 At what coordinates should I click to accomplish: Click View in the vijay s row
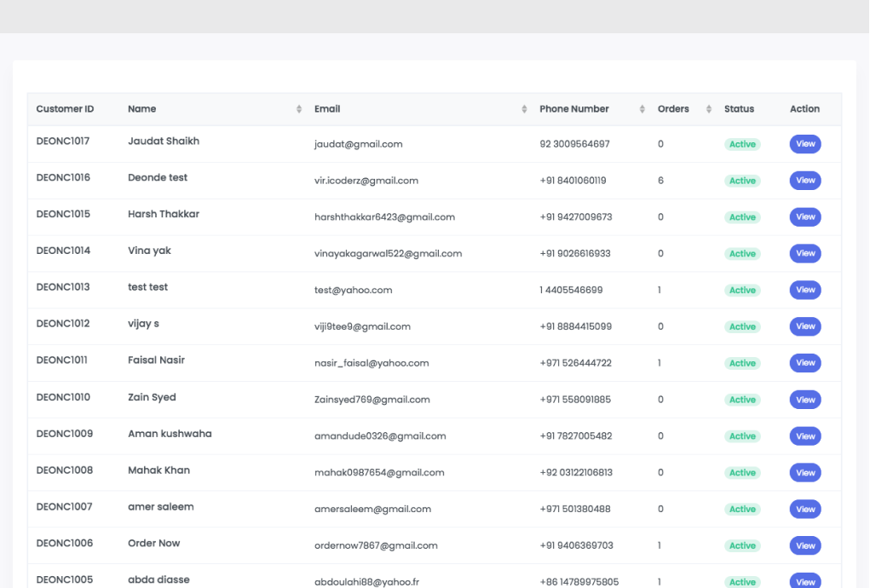click(x=805, y=326)
